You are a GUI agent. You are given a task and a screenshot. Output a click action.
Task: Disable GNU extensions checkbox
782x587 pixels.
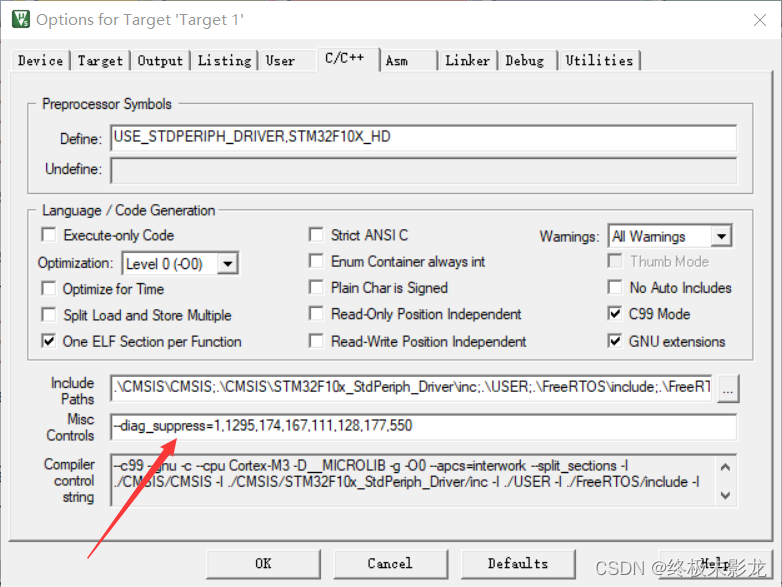pos(615,341)
